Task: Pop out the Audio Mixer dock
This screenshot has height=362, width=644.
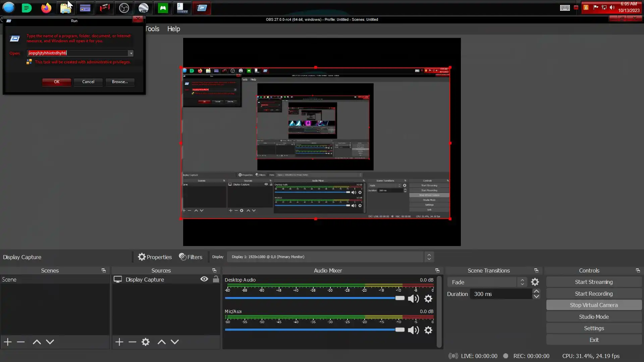Action: pyautogui.click(x=437, y=270)
